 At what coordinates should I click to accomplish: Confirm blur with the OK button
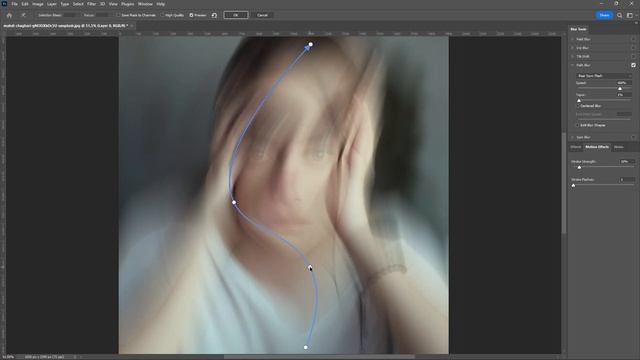point(236,15)
